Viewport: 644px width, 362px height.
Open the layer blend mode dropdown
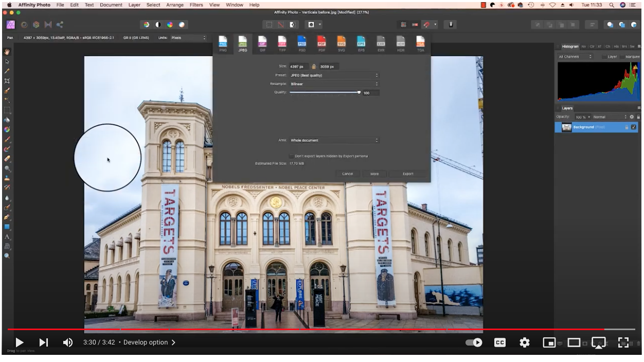coord(610,117)
